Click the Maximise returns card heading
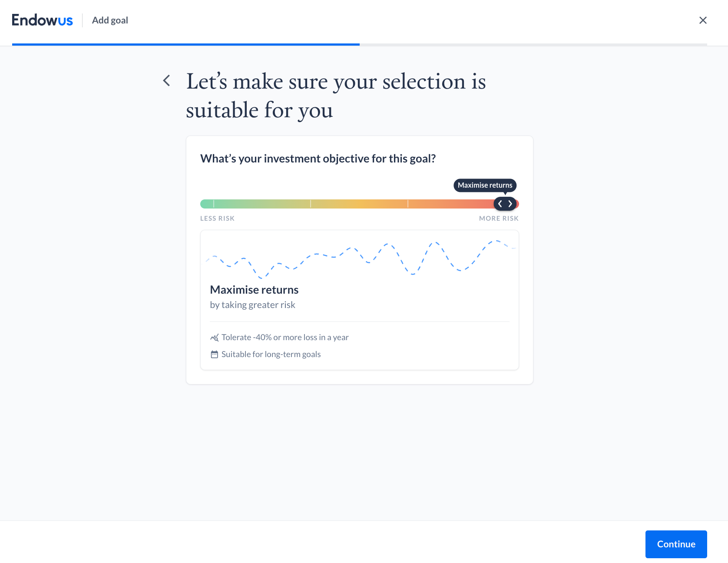Viewport: 728px width, 563px height. tap(254, 290)
